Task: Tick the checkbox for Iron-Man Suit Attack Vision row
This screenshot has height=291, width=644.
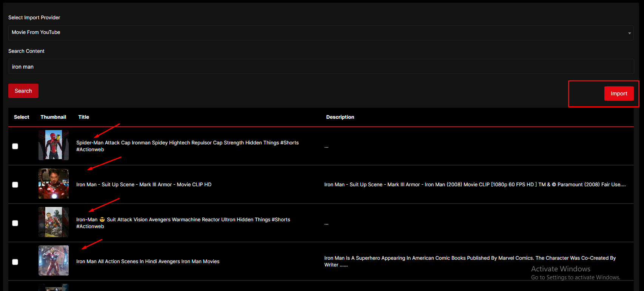Action: click(x=15, y=223)
